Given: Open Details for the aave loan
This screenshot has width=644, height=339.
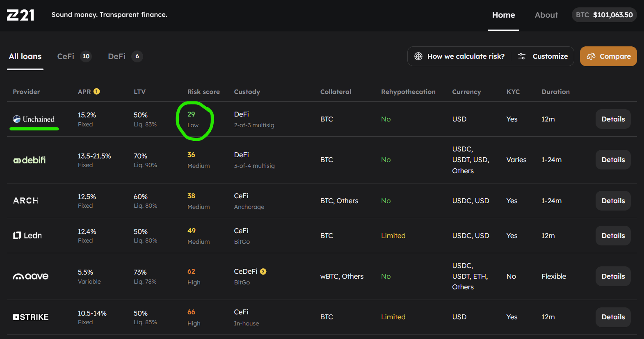Looking at the screenshot, I should 613,276.
